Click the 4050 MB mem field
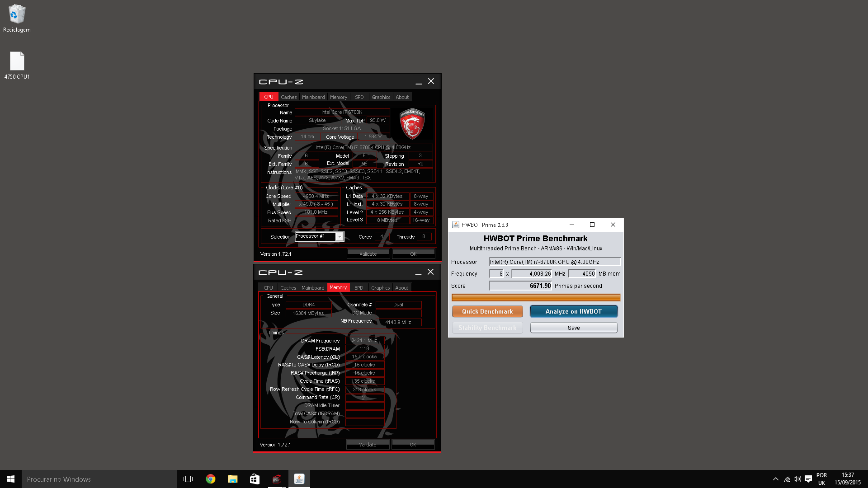868x488 pixels. click(582, 273)
